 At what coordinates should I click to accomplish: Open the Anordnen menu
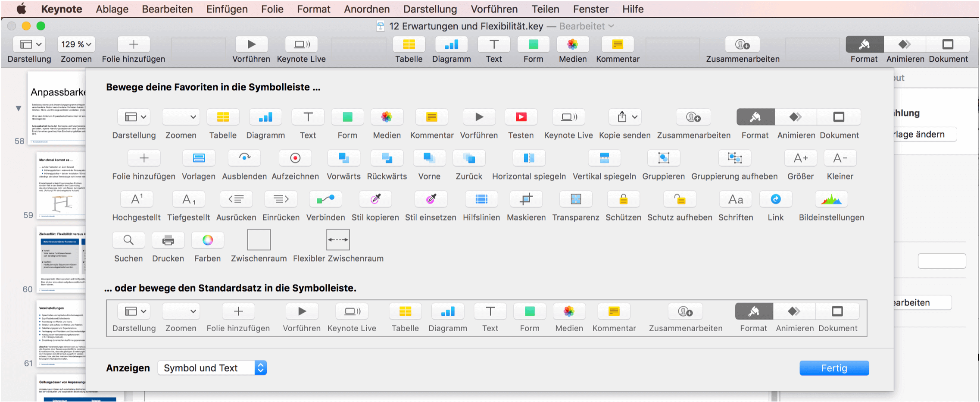[x=367, y=9]
